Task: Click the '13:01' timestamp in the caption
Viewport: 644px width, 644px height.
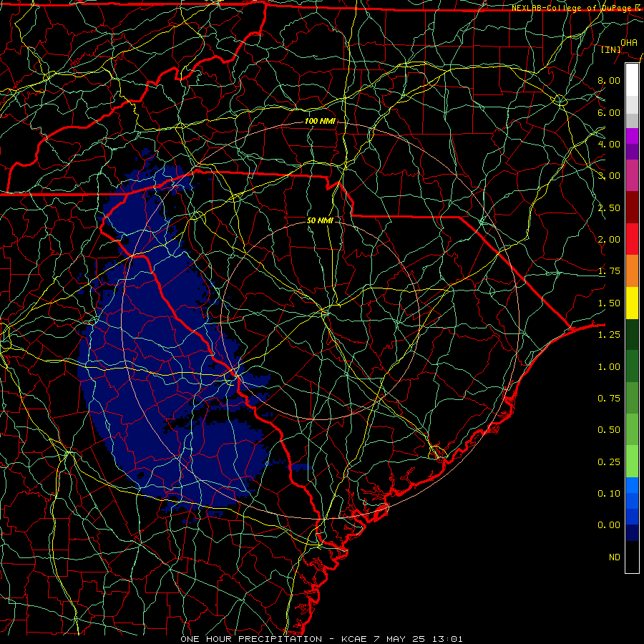Action: click(x=447, y=639)
